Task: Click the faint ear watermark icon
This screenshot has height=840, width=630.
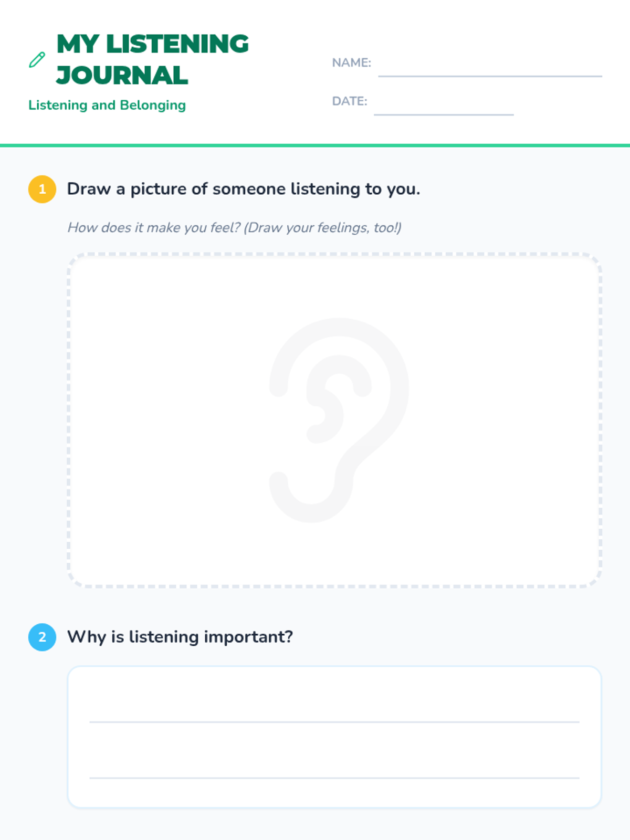Action: point(339,420)
